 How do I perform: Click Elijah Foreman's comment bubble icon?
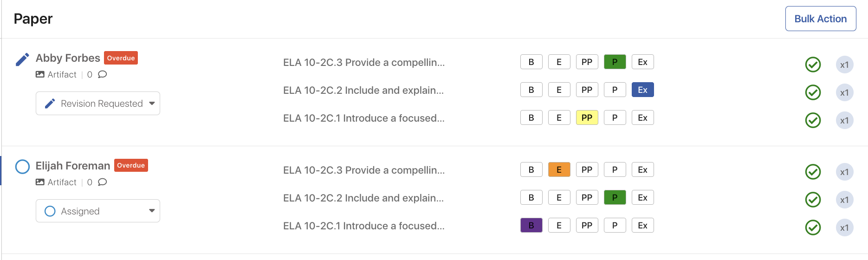pyautogui.click(x=103, y=182)
